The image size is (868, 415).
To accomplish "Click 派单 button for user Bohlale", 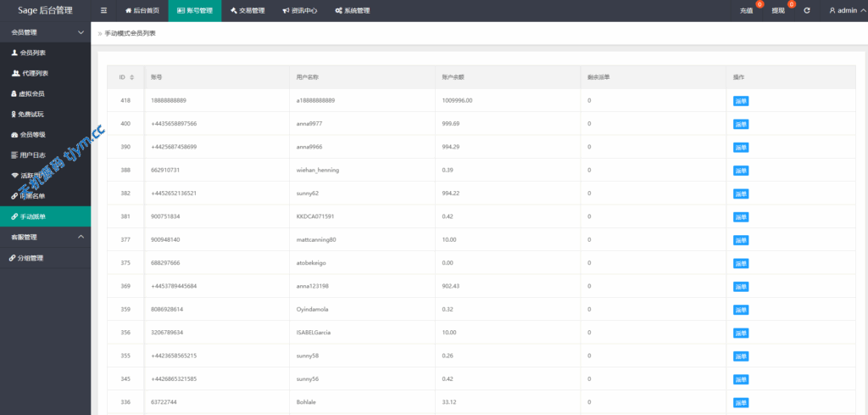I will coord(740,402).
